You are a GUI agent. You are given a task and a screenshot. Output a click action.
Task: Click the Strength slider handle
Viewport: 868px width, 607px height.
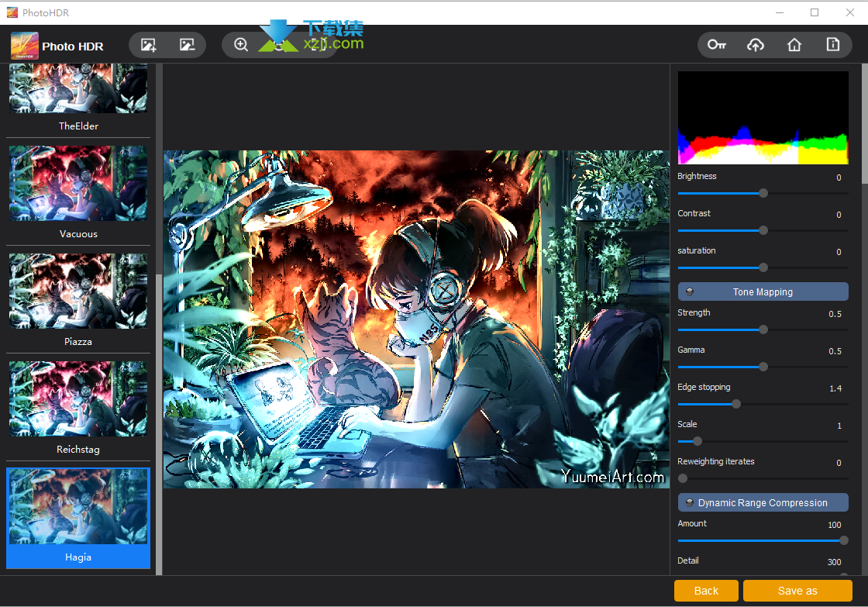763,329
